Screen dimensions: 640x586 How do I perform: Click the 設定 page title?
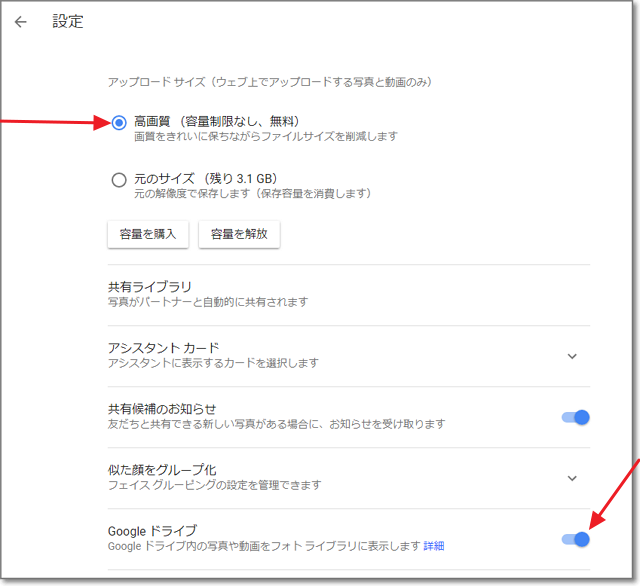pyautogui.click(x=68, y=22)
